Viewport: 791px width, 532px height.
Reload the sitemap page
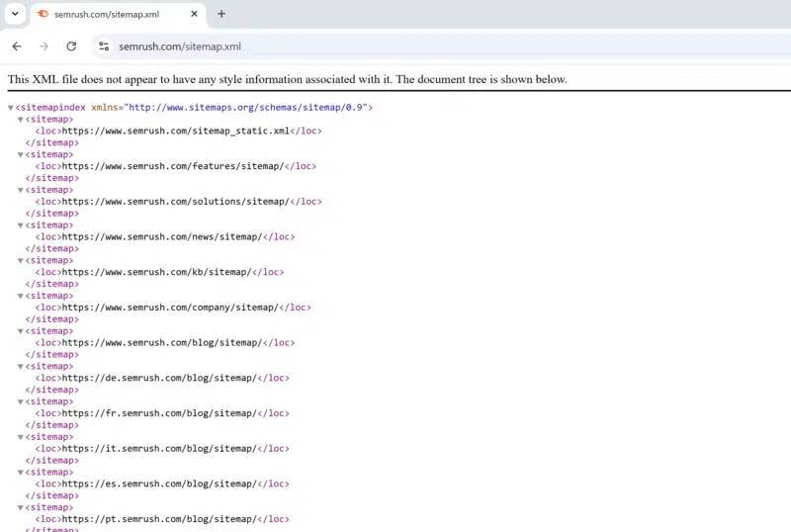tap(71, 46)
